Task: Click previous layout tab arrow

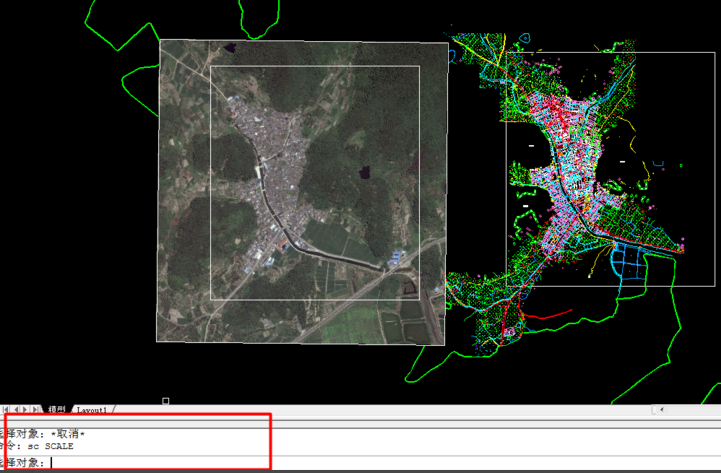Action: point(16,409)
